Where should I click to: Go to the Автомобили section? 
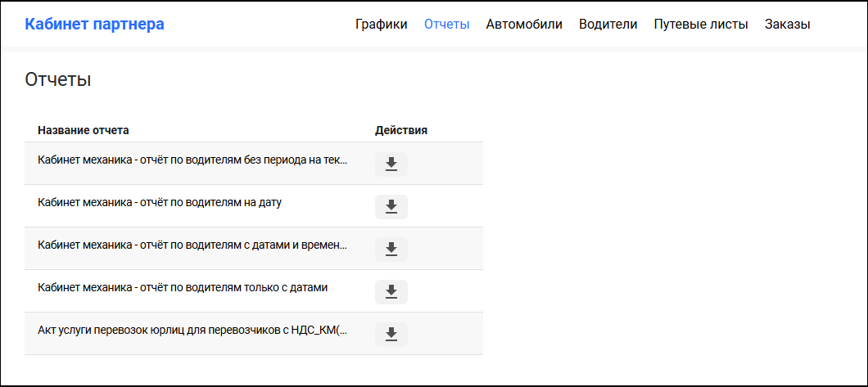pyautogui.click(x=524, y=25)
